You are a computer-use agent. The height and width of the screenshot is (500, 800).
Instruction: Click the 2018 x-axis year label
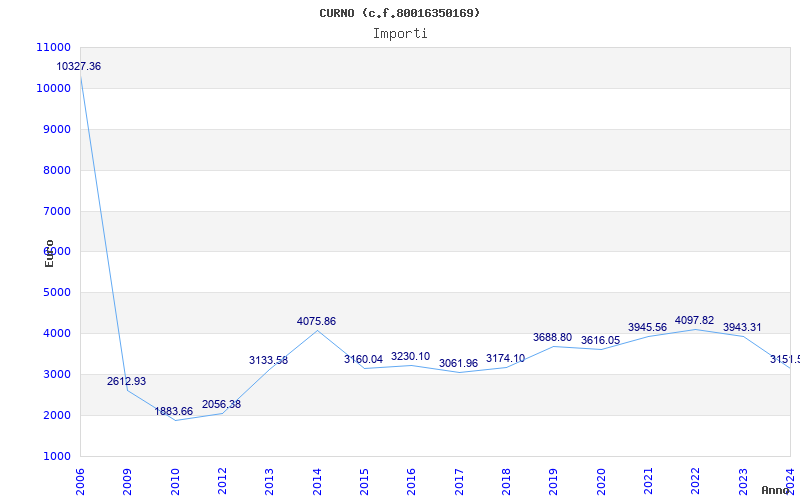[506, 482]
